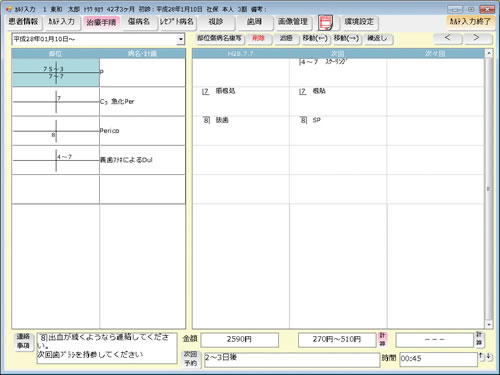Open the 傷病名 tab
The width and height of the screenshot is (500, 375).
[139, 22]
